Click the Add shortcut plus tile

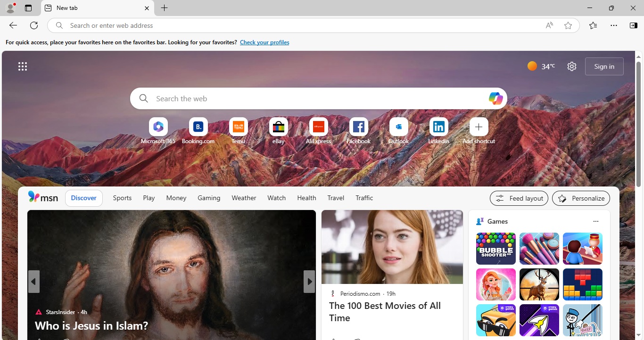coord(479,127)
